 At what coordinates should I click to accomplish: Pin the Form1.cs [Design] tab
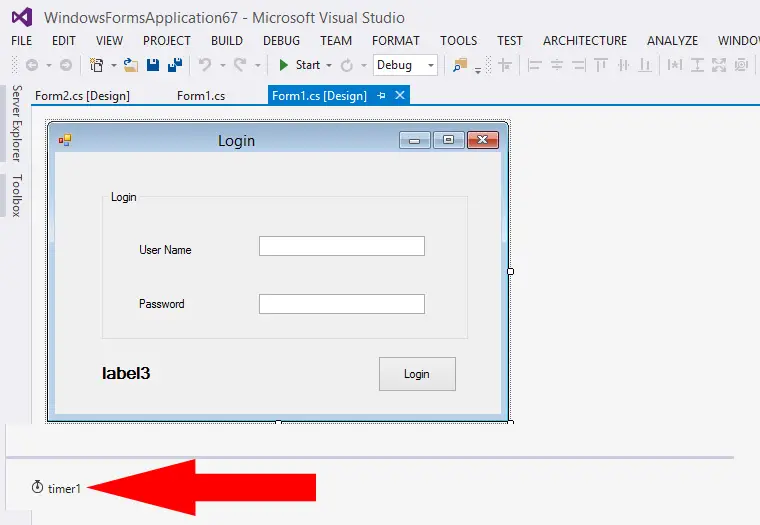pyautogui.click(x=381, y=95)
